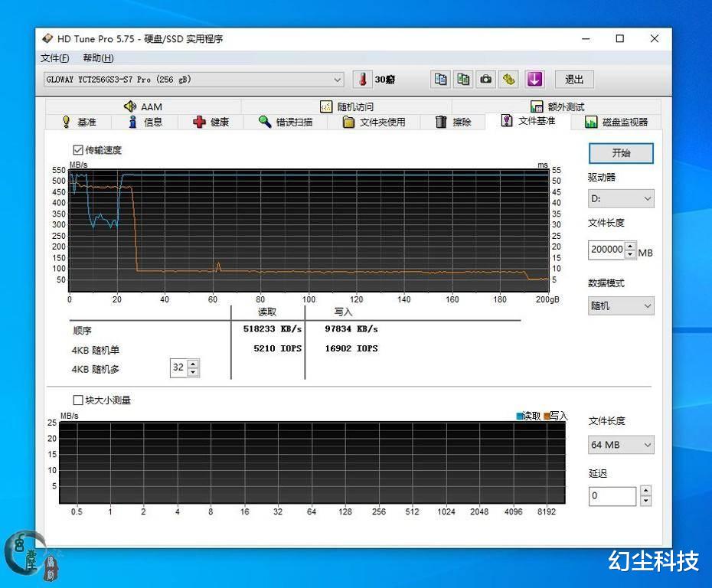Expand the GLOWAY drive selection dropdown

(338, 80)
